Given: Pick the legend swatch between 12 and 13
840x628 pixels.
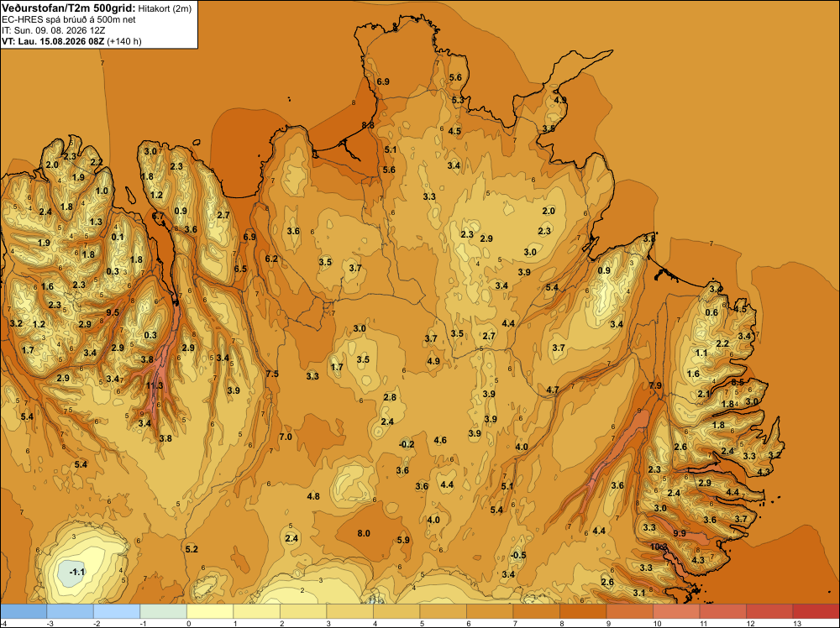Looking at the screenshot, I should click(769, 611).
